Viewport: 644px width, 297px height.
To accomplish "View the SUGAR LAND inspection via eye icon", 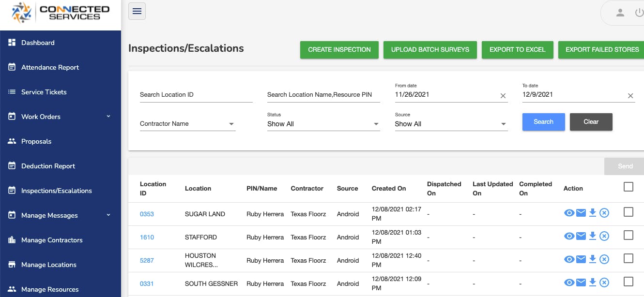I will [569, 213].
